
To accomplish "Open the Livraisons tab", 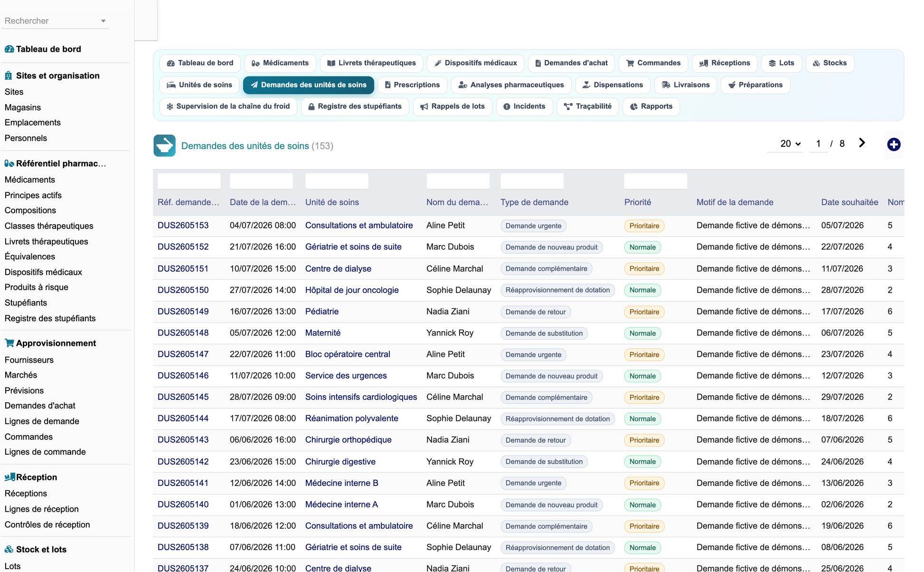I will coord(686,85).
